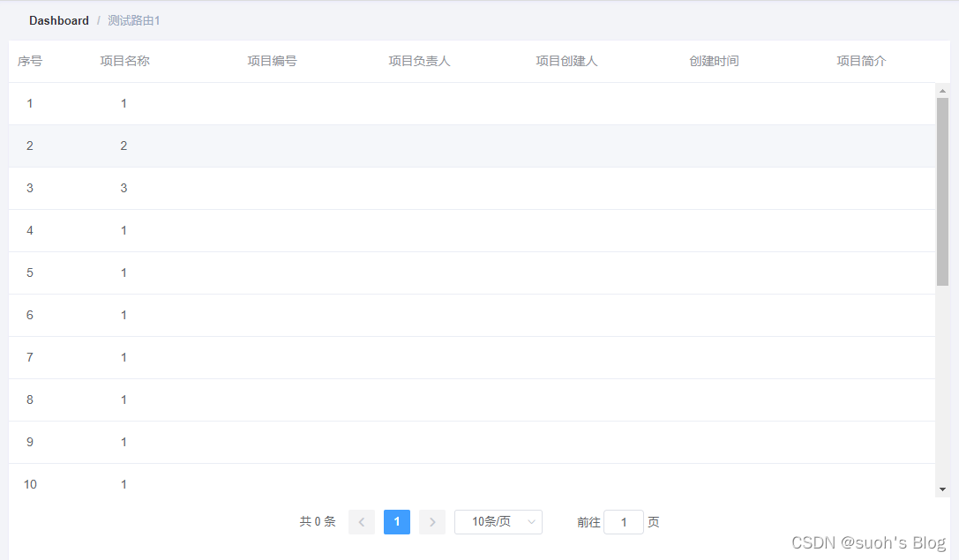
Task: Click the 序号 column header
Action: pyautogui.click(x=30, y=61)
